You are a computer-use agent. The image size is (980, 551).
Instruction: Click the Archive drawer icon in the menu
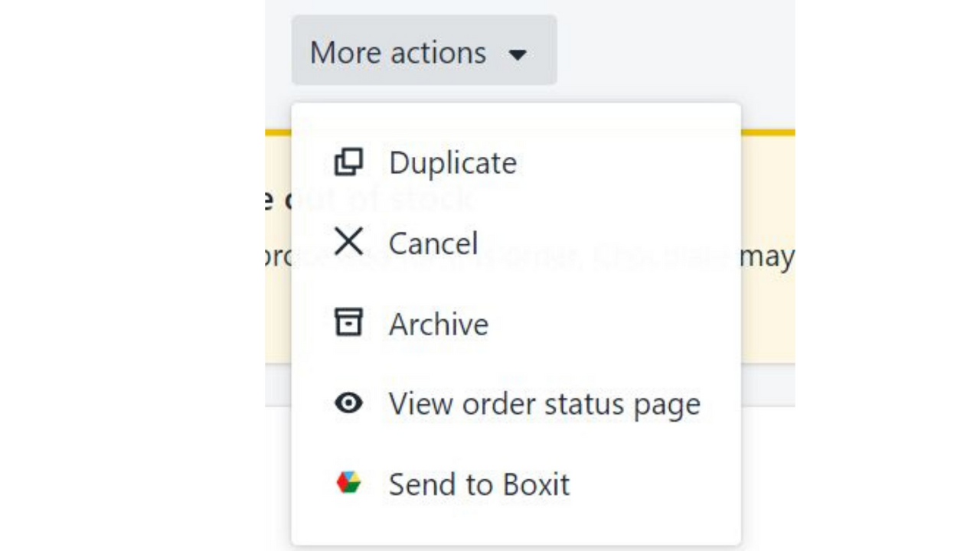tap(349, 322)
